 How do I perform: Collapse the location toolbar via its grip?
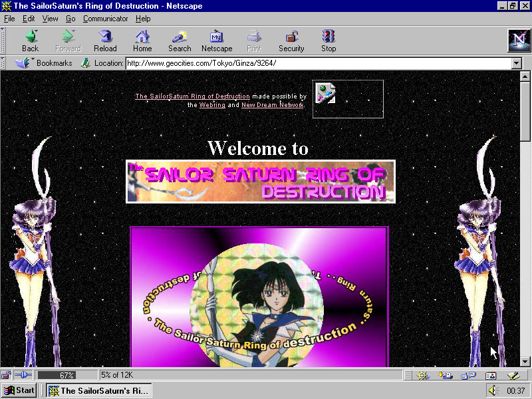(x=3, y=63)
